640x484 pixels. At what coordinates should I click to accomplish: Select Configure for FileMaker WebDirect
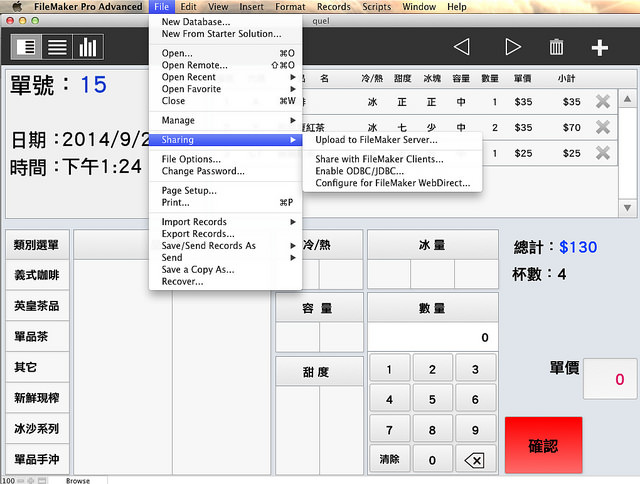tap(392, 183)
